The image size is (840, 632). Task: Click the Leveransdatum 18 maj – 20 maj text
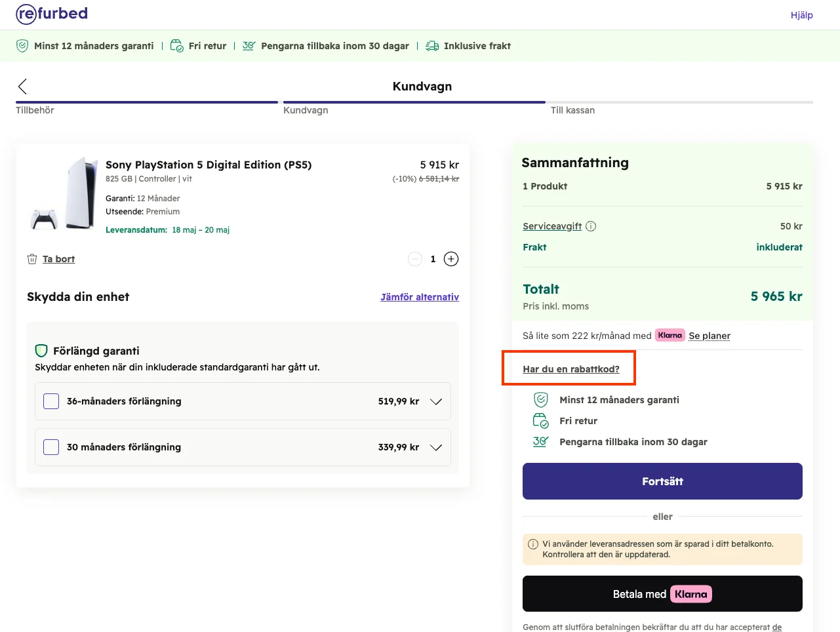point(167,230)
